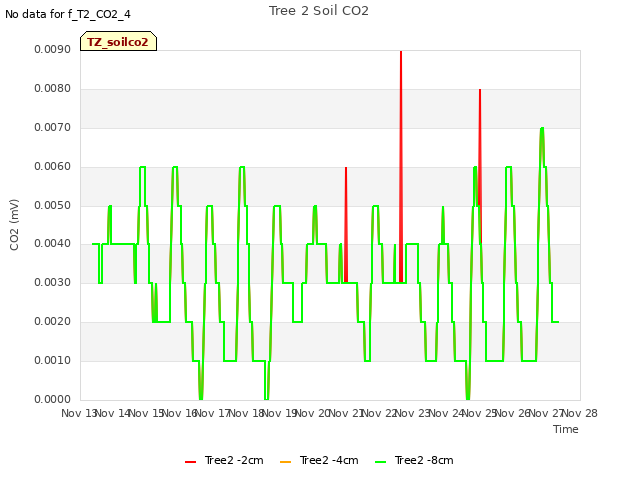Click the chart title Tree 2 Soil CO2
The height and width of the screenshot is (480, 640).
tap(319, 11)
